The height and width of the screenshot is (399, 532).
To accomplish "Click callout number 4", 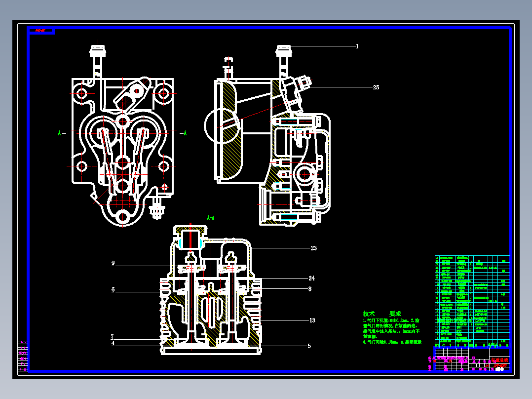I will coord(113,343).
